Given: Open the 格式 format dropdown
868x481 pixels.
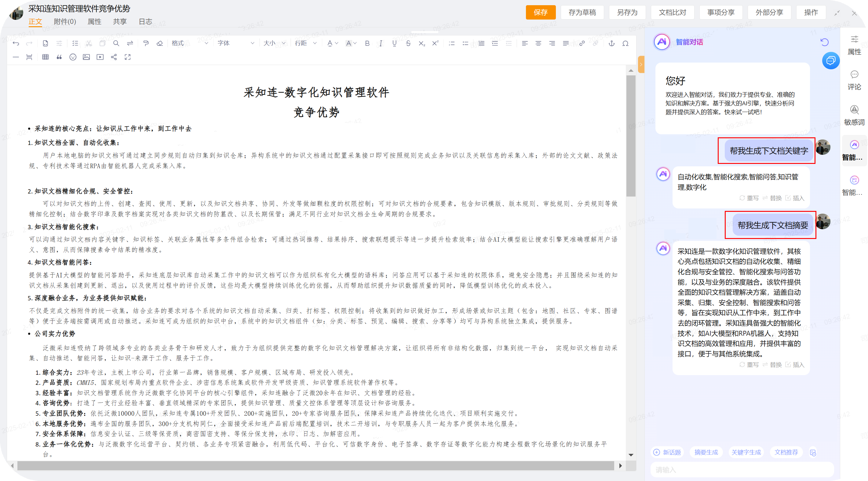Looking at the screenshot, I should [189, 43].
